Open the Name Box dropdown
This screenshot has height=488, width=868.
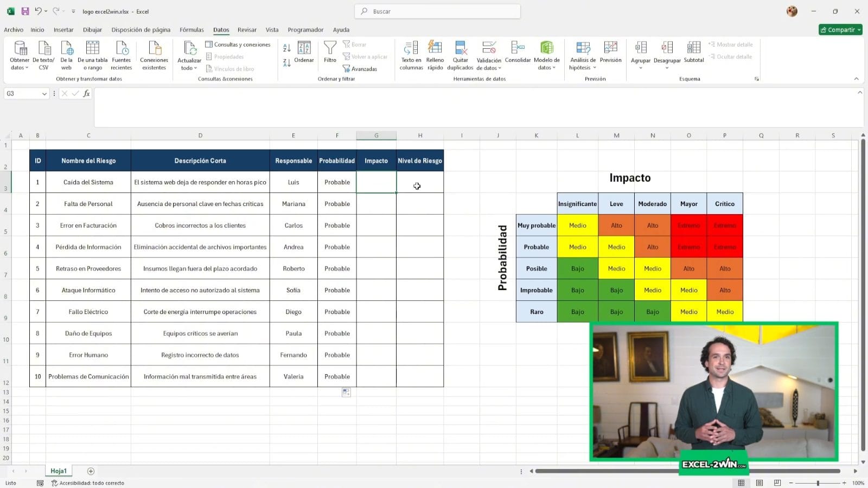pos(44,94)
